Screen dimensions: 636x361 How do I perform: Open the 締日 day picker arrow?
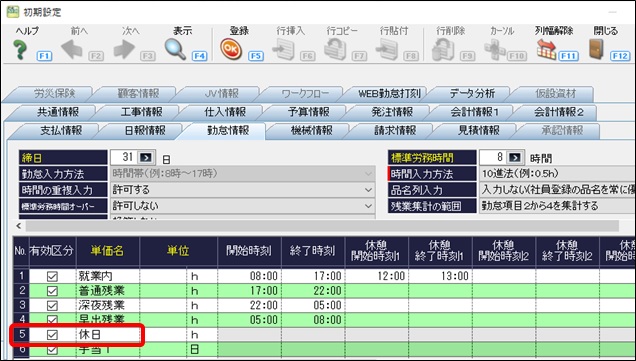coord(145,157)
